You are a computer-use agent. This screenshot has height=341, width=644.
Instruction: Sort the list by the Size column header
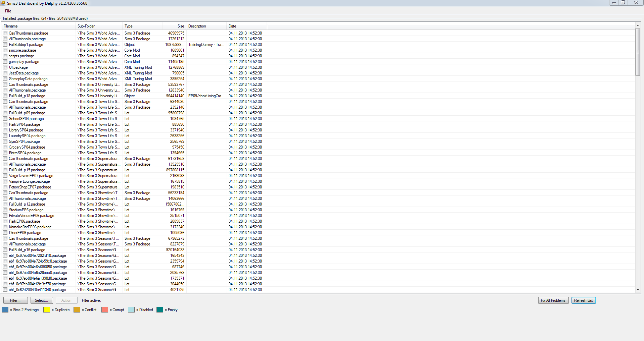point(175,26)
